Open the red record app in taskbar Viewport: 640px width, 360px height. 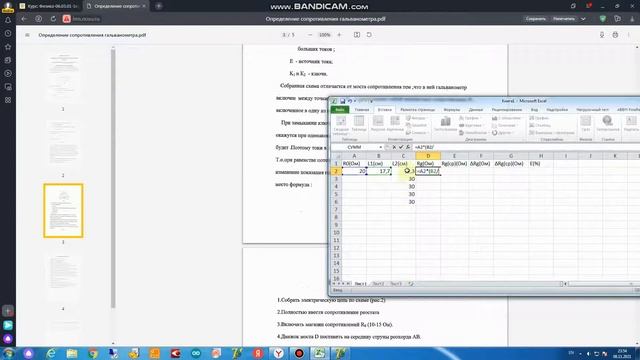(299, 353)
